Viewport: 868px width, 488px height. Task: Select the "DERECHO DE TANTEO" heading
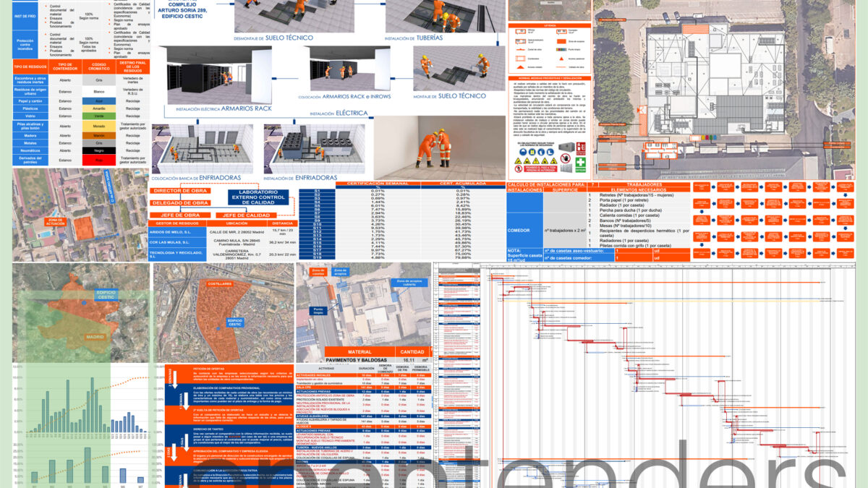pyautogui.click(x=208, y=428)
